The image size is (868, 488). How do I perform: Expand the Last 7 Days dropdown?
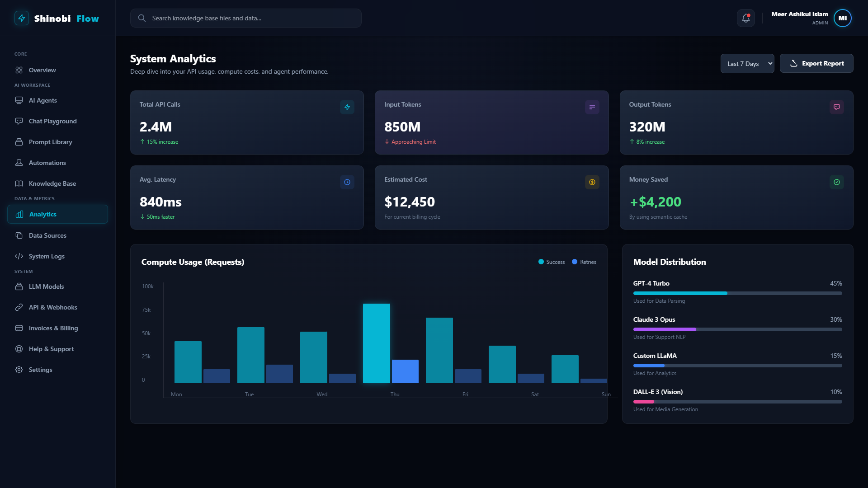point(747,64)
